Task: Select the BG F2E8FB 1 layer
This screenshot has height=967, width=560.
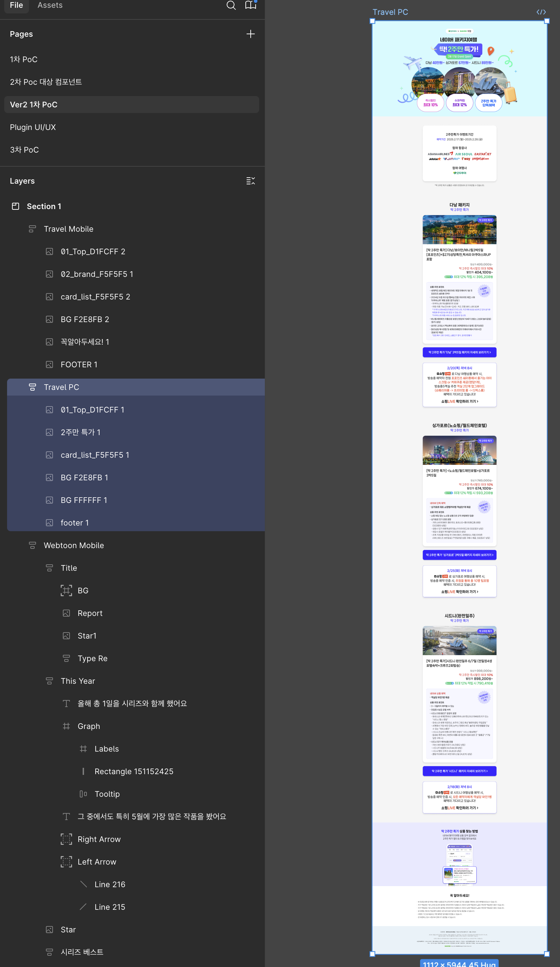Action: coord(84,478)
